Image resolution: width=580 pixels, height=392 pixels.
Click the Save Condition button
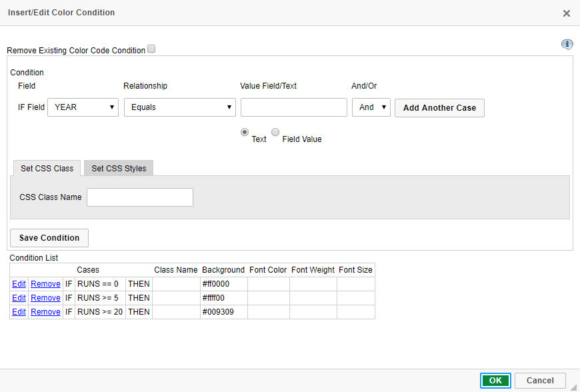coord(49,237)
